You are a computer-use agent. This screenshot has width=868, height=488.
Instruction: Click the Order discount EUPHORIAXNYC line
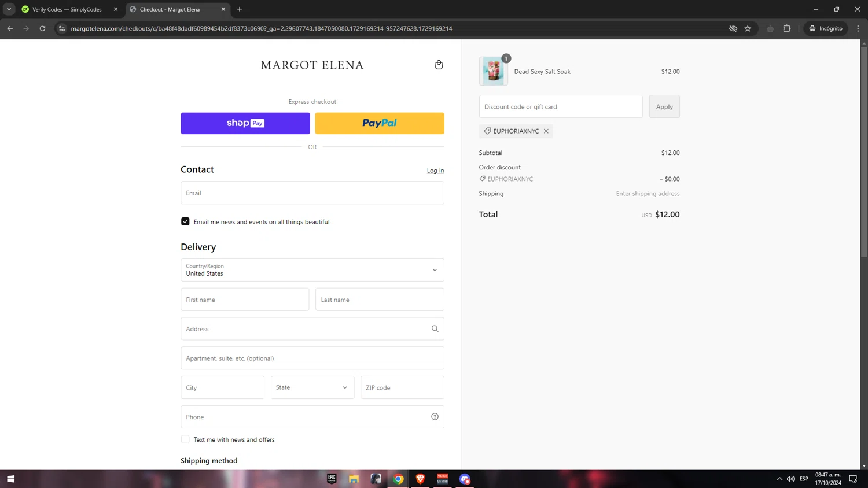(506, 179)
